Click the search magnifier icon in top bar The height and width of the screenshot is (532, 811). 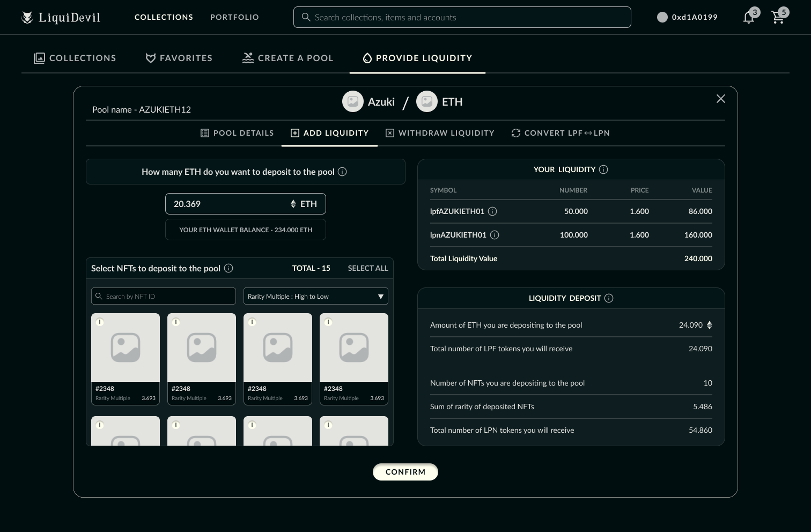point(306,17)
